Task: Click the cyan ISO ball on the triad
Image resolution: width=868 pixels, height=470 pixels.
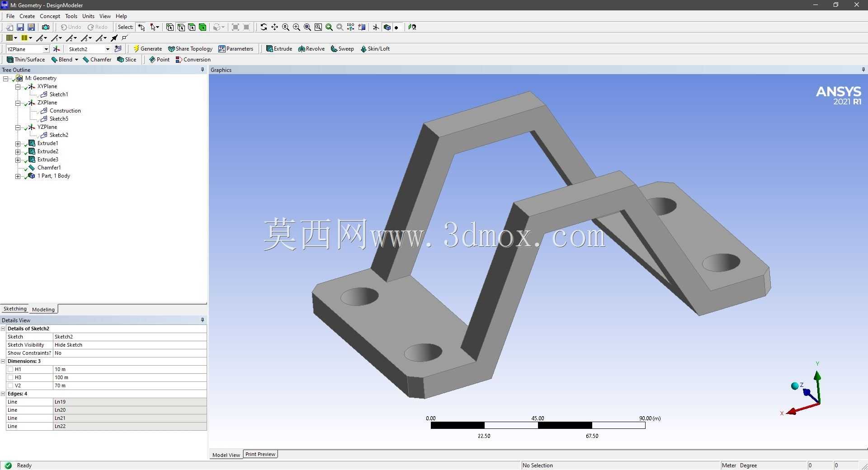Action: 794,386
